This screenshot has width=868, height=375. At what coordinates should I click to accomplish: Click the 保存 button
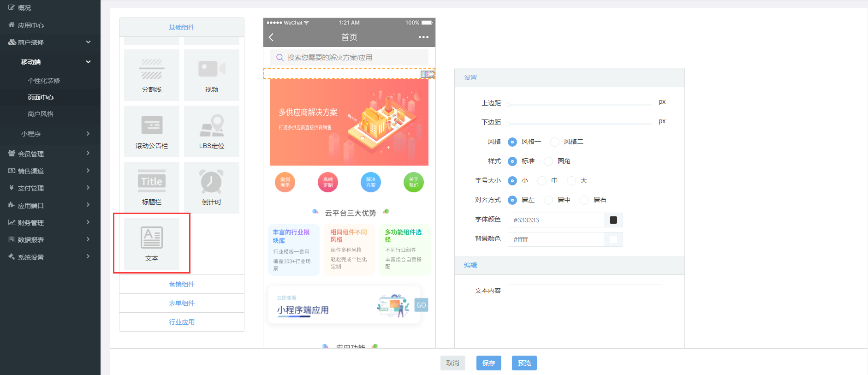pyautogui.click(x=489, y=363)
